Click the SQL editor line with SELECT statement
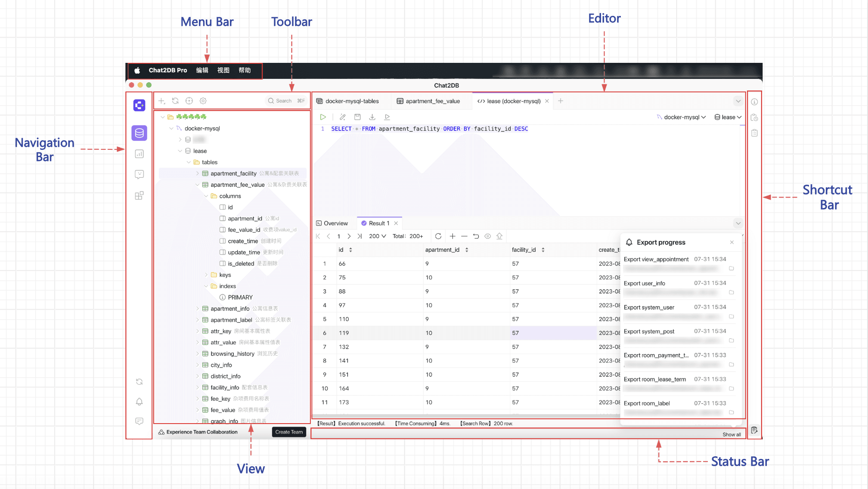Screen dimensions: 868x489 (429, 129)
